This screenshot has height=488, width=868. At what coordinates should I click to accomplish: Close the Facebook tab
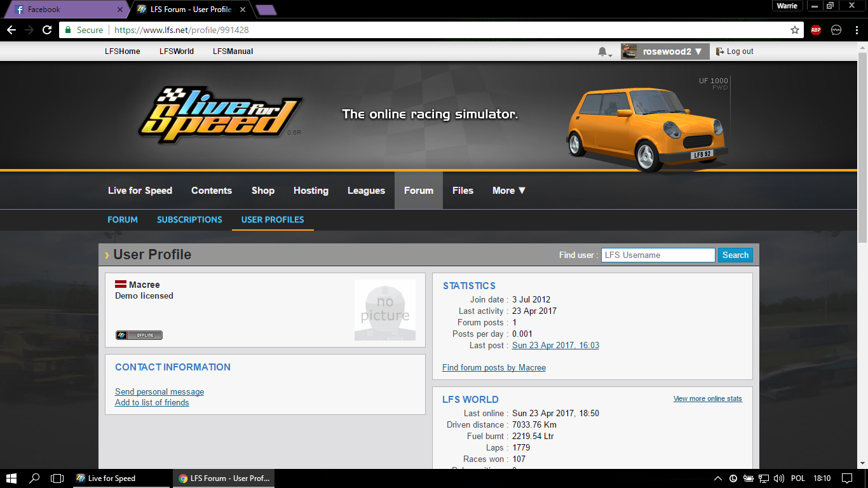(x=121, y=10)
